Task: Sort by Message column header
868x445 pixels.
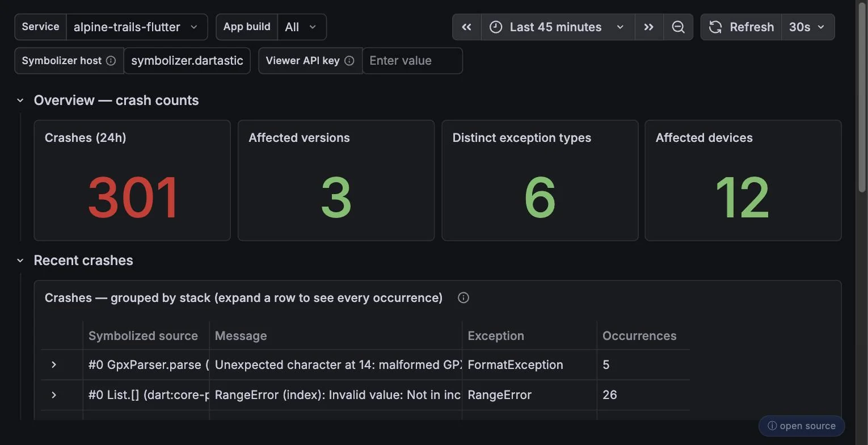Action: 241,335
